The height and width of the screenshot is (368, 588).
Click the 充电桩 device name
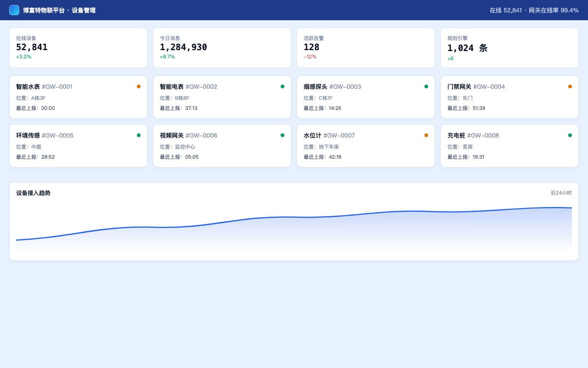point(456,135)
